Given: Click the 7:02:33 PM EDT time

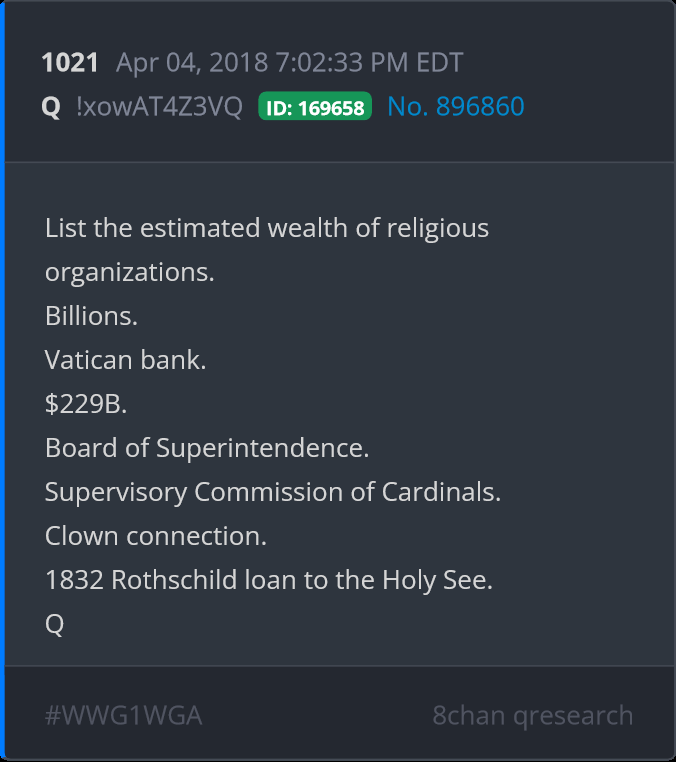Looking at the screenshot, I should pos(366,63).
